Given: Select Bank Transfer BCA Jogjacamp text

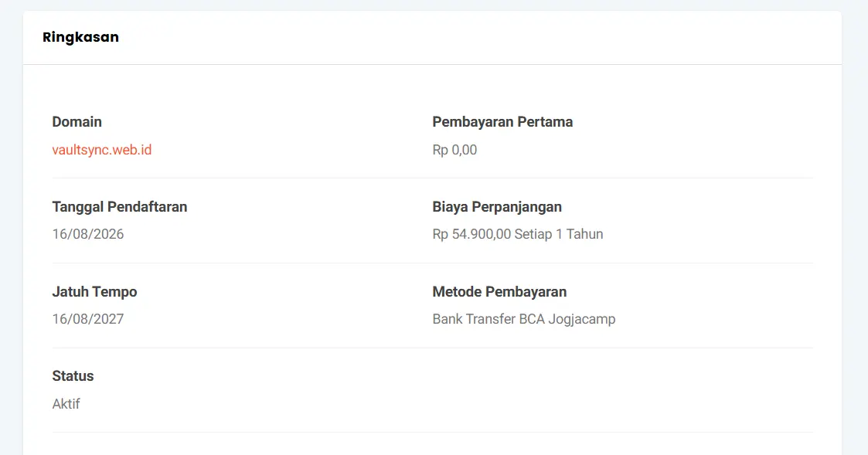Looking at the screenshot, I should pos(524,319).
